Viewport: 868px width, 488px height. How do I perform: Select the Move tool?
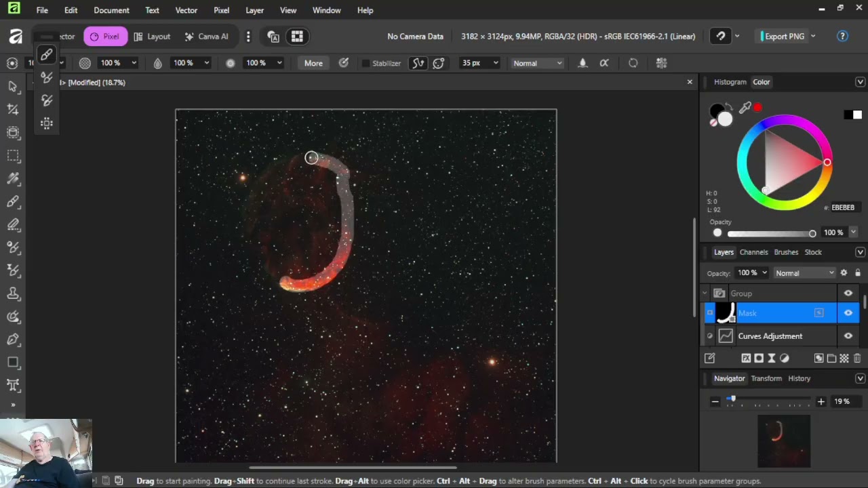point(12,86)
